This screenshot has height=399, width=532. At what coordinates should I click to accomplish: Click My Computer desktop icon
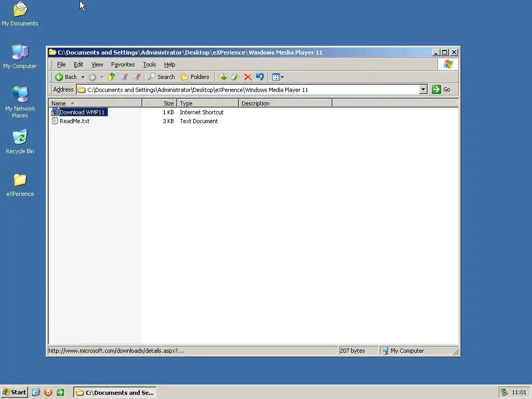tap(20, 57)
